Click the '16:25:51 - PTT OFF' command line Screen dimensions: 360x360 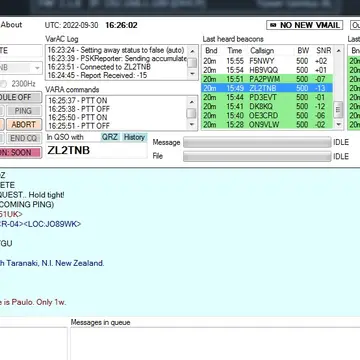pyautogui.click(x=79, y=126)
